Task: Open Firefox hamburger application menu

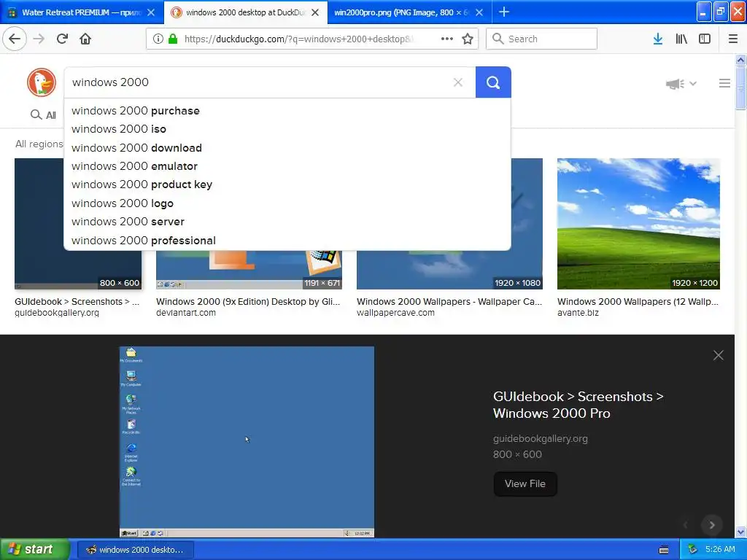Action: pos(733,39)
